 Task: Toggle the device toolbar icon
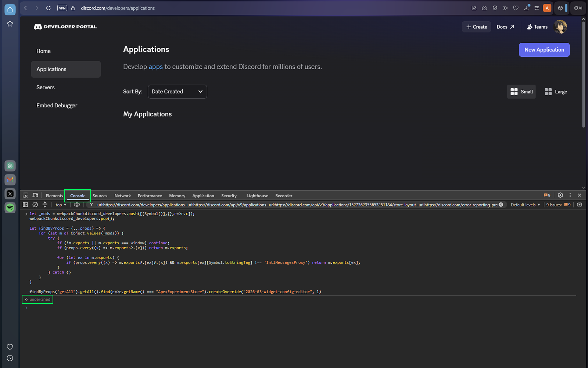point(35,195)
